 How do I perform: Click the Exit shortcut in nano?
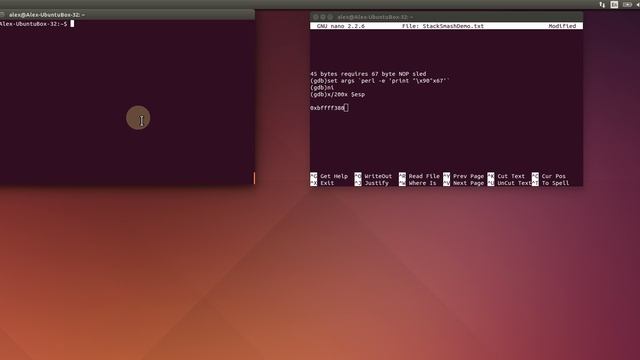322,183
